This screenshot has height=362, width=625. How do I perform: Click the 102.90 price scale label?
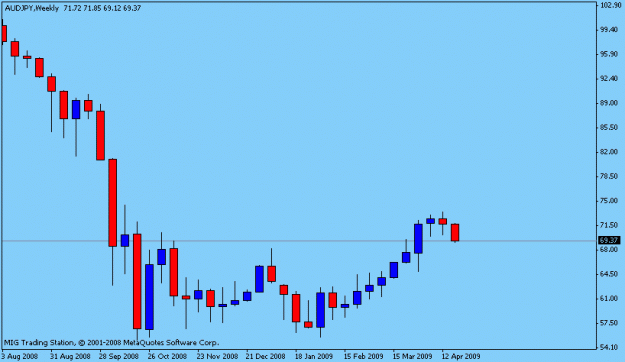611,5
